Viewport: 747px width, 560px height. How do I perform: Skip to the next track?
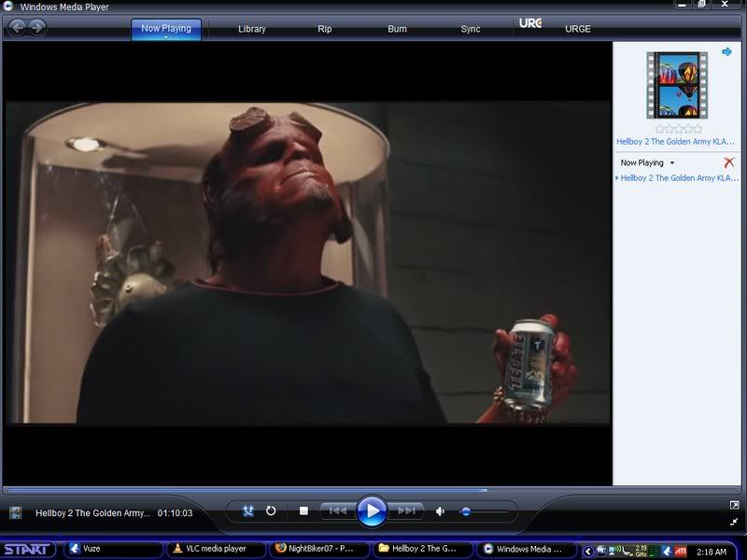click(x=406, y=511)
